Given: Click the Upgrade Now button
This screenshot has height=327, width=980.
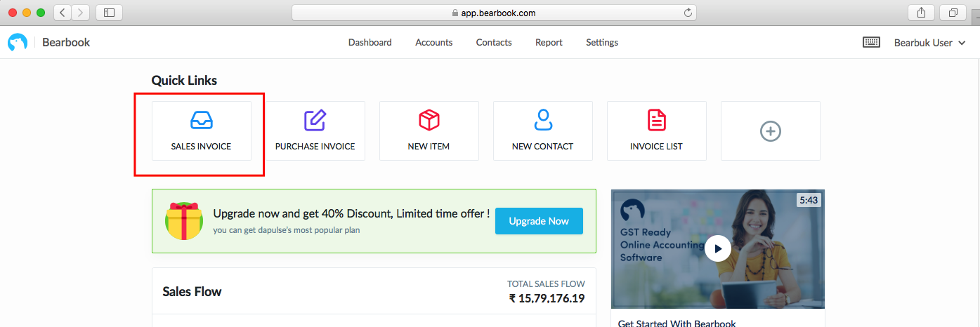Looking at the screenshot, I should [x=539, y=221].
